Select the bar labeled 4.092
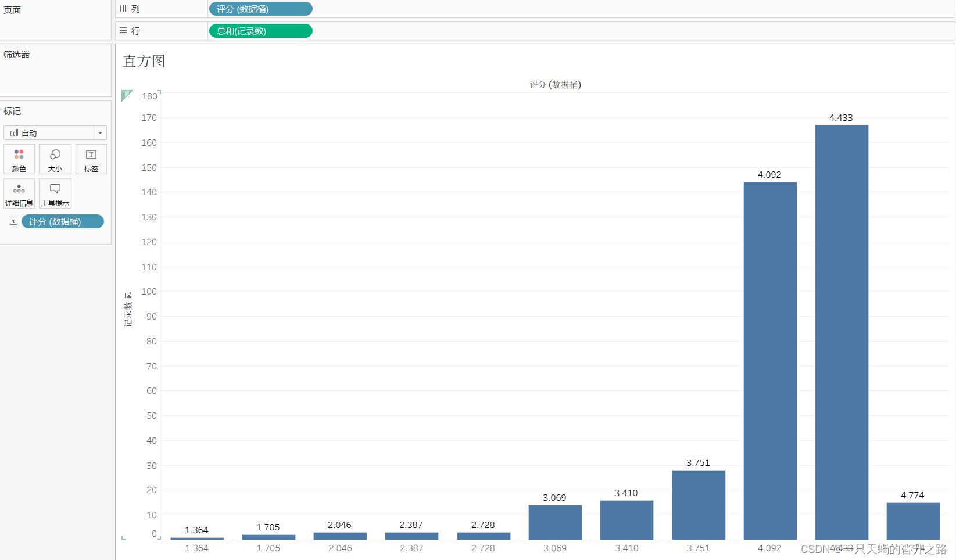Screen dimensions: 956x560 (770, 361)
